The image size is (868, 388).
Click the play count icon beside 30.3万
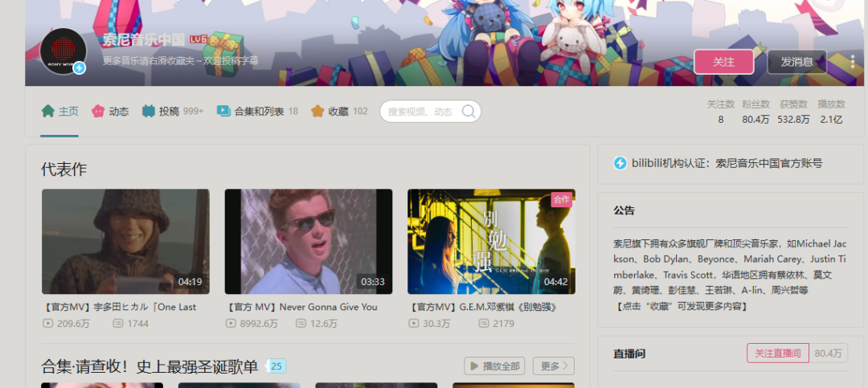[x=414, y=323]
